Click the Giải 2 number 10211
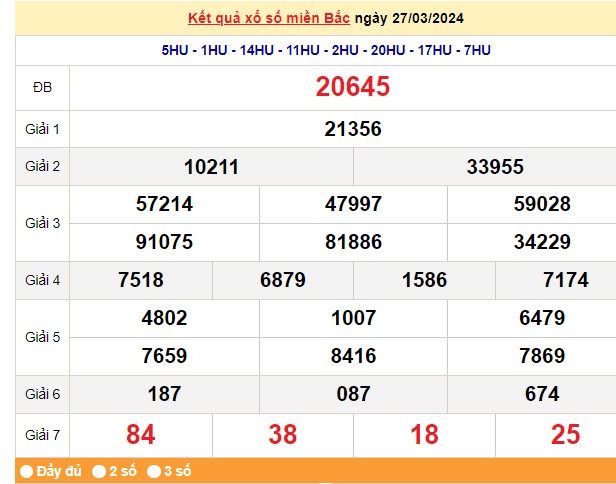 pos(211,167)
